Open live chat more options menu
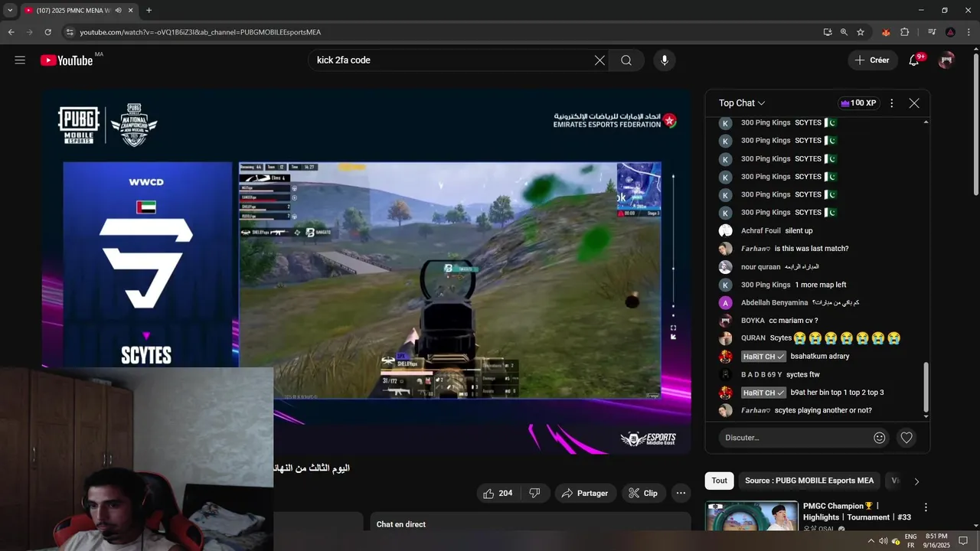Screen dimensions: 980x551 click(891, 103)
